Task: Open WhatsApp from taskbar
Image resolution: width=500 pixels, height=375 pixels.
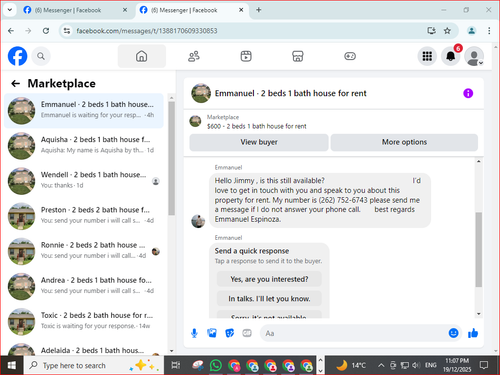Action: click(x=216, y=365)
